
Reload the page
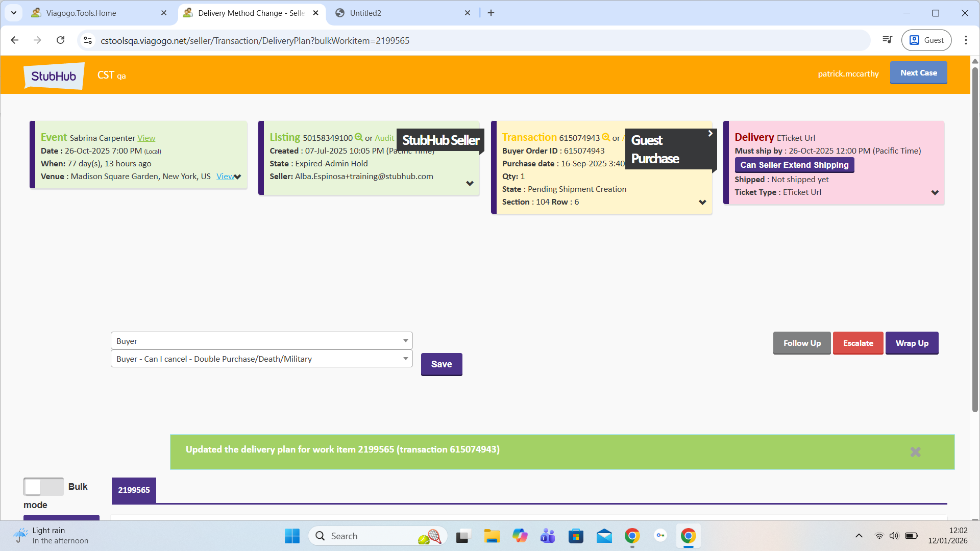tap(60, 40)
